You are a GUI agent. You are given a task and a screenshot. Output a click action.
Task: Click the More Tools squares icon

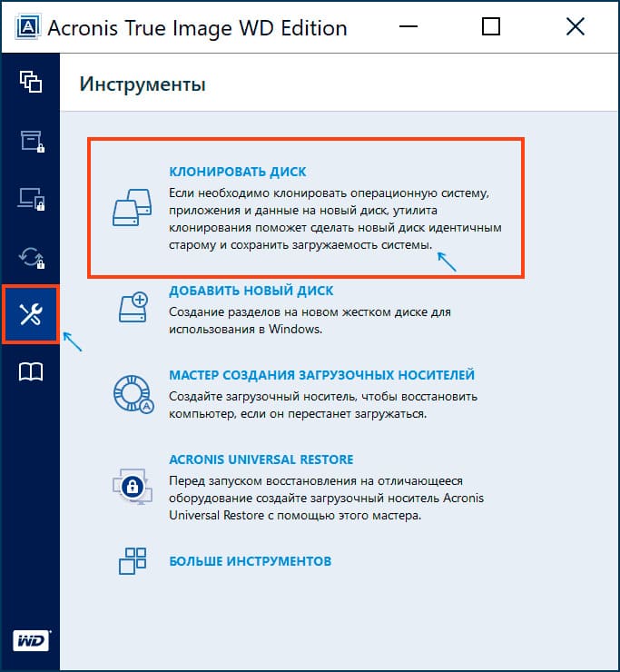coord(133,560)
